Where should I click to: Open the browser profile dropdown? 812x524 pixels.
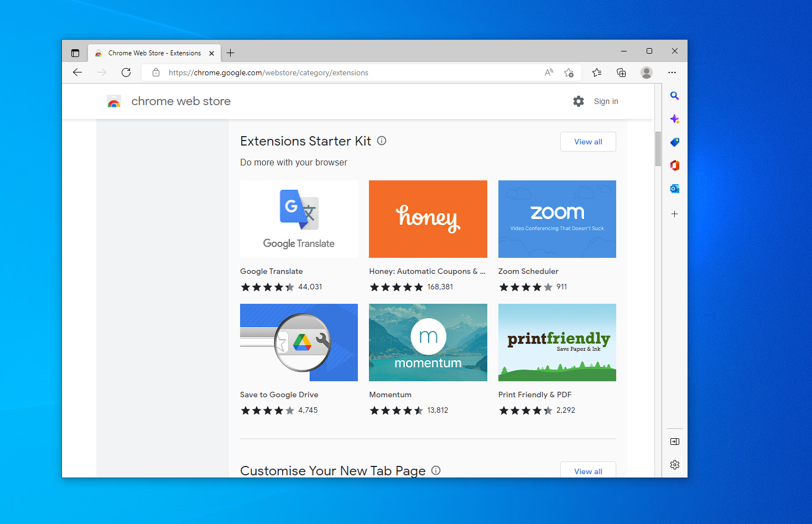(646, 72)
